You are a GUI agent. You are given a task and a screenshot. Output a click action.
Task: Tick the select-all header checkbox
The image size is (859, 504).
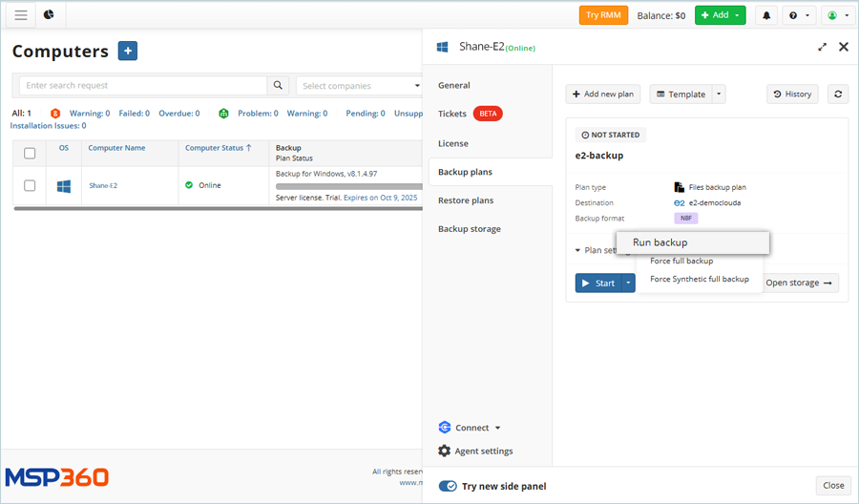pos(30,153)
